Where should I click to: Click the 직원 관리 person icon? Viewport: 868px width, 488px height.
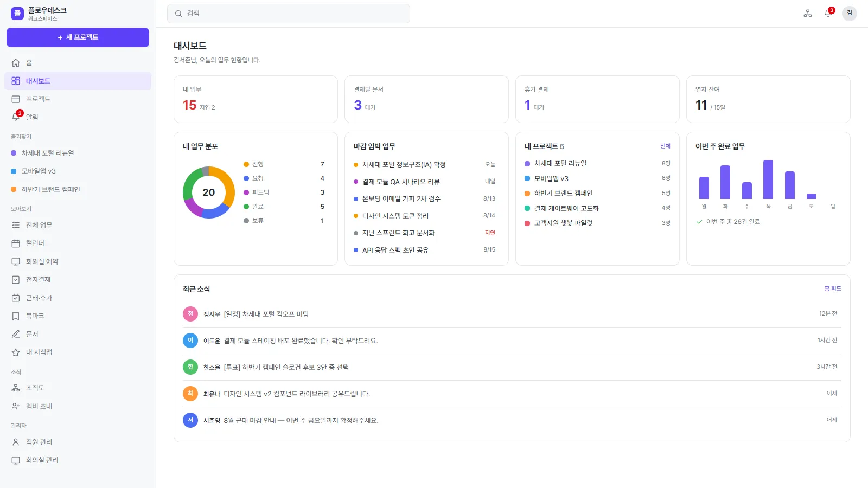coord(16,442)
